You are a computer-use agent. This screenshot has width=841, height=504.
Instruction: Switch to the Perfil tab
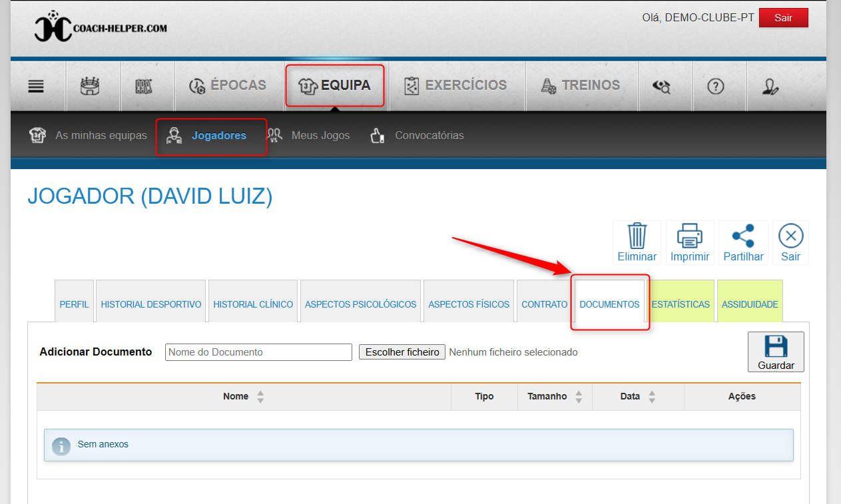point(74,304)
